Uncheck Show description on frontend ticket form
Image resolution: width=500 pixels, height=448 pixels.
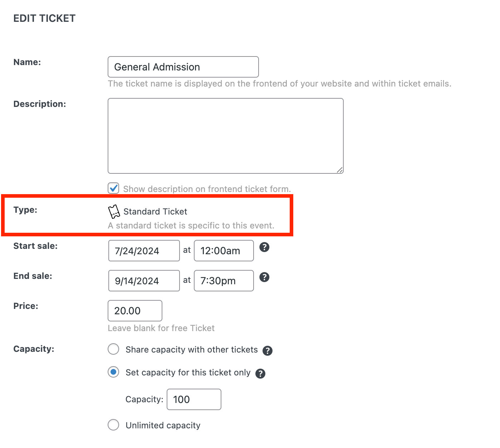pos(113,188)
